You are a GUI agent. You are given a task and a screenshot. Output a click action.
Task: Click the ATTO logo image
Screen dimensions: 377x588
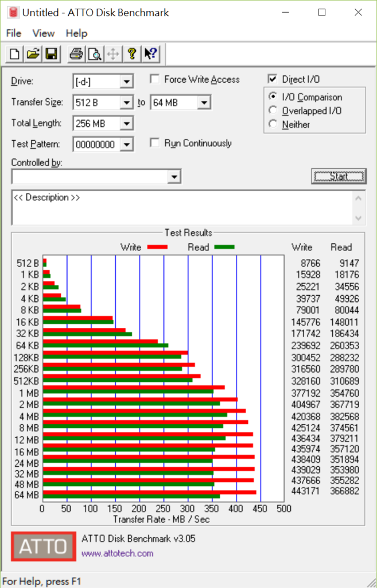(x=44, y=547)
